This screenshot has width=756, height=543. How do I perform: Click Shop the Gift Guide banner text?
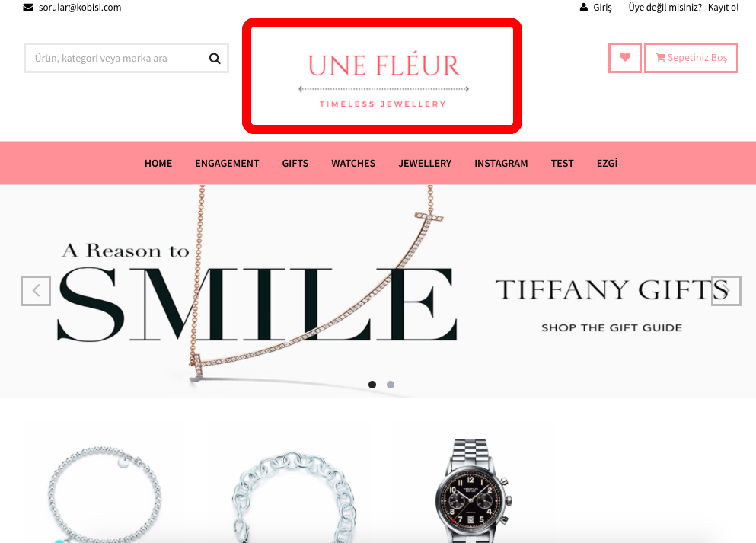(612, 328)
